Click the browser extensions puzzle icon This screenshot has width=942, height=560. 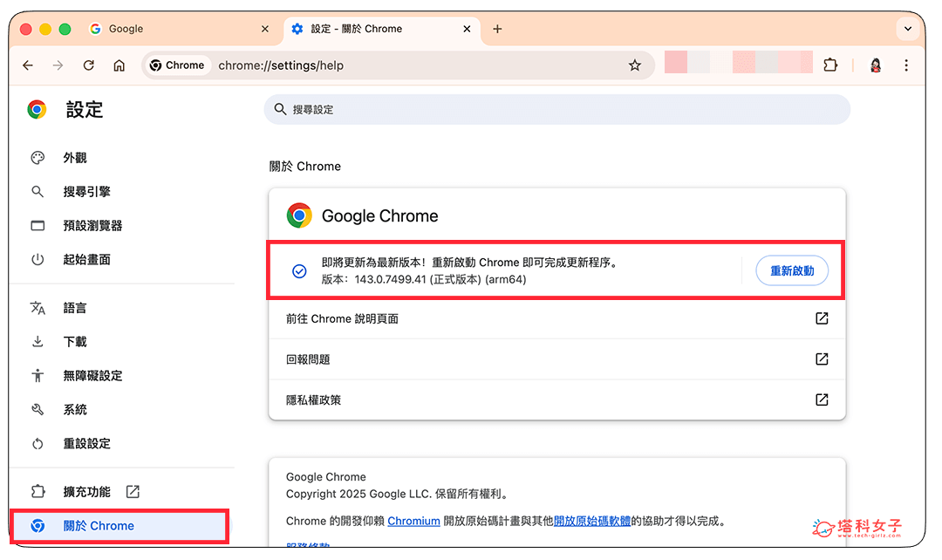pyautogui.click(x=829, y=65)
